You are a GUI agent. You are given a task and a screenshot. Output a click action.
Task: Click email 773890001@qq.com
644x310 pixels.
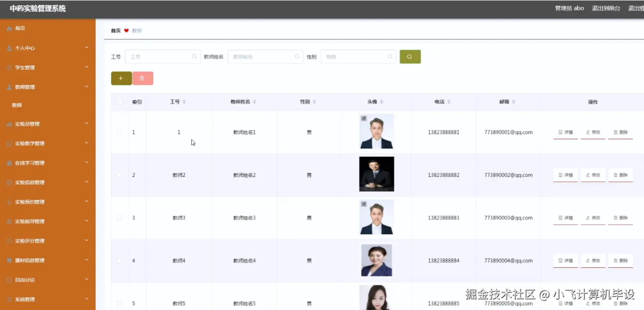coord(508,132)
